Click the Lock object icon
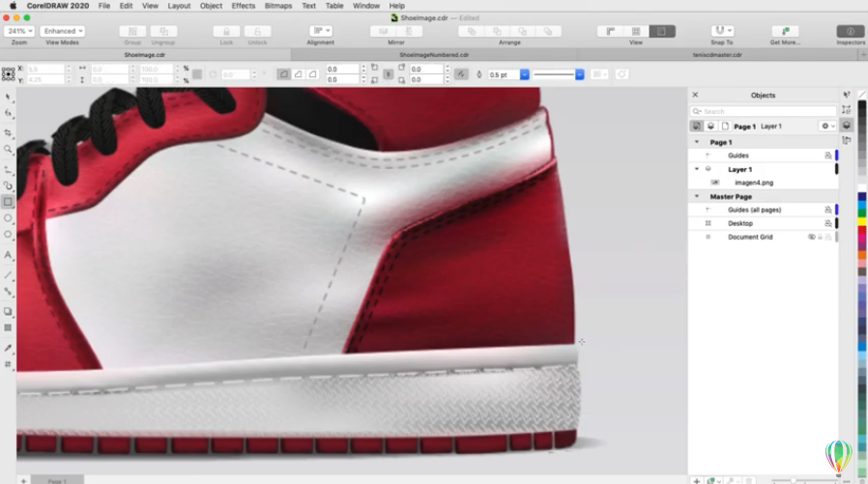 (x=226, y=32)
